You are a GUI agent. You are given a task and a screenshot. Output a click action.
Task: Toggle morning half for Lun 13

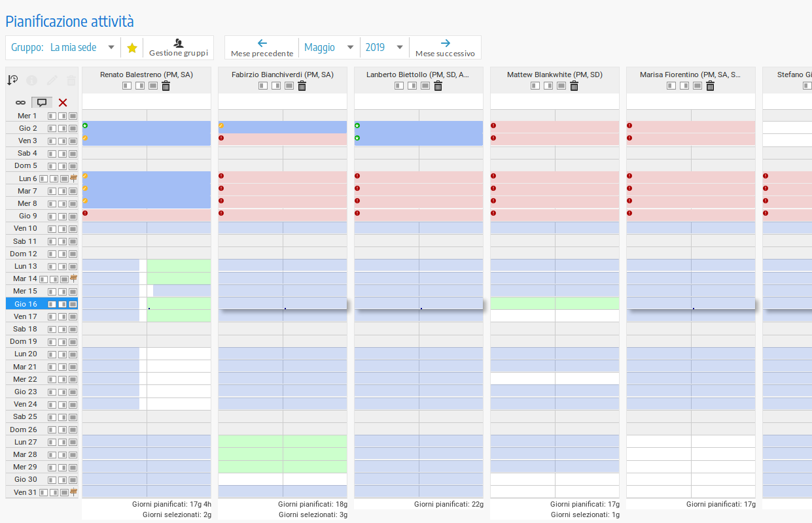[x=52, y=267]
